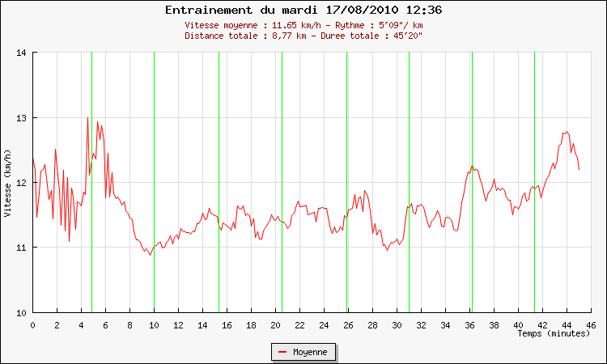Click the time axis tick label 22

click(x=299, y=325)
